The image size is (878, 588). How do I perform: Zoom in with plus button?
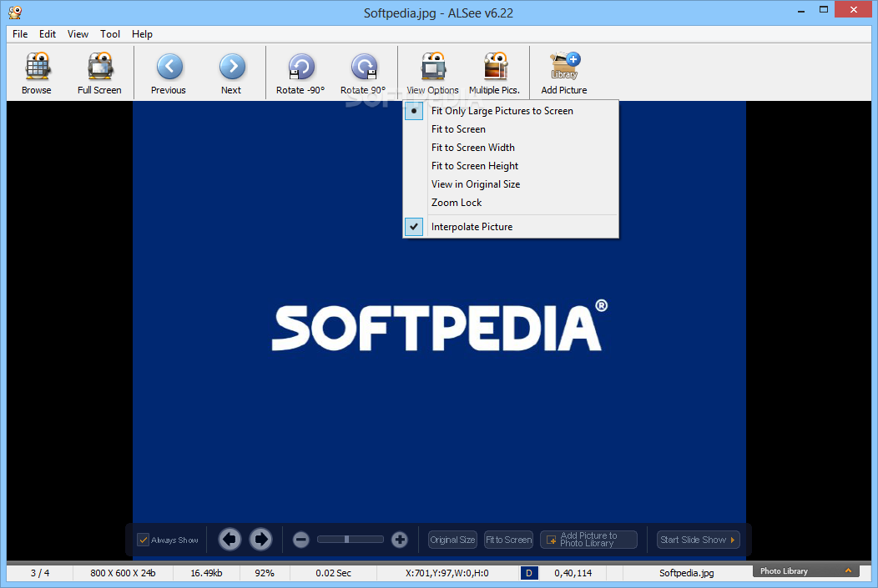[399, 540]
